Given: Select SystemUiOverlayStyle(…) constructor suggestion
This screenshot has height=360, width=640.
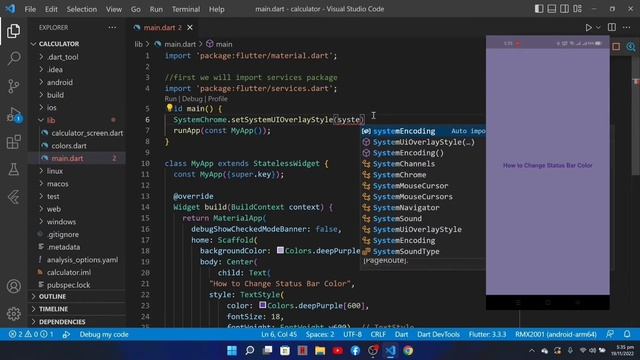Looking at the screenshot, I should [x=423, y=142].
